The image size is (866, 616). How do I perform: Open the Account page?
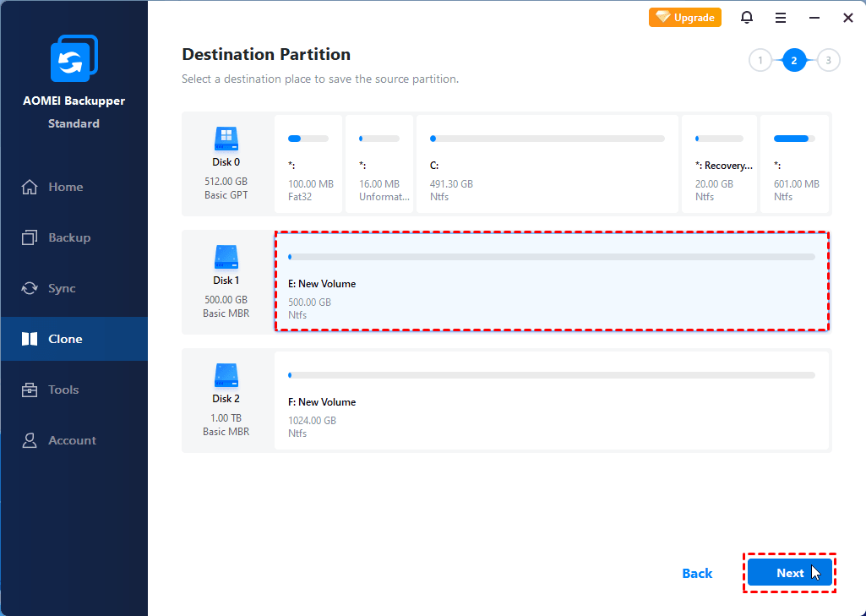[71, 440]
